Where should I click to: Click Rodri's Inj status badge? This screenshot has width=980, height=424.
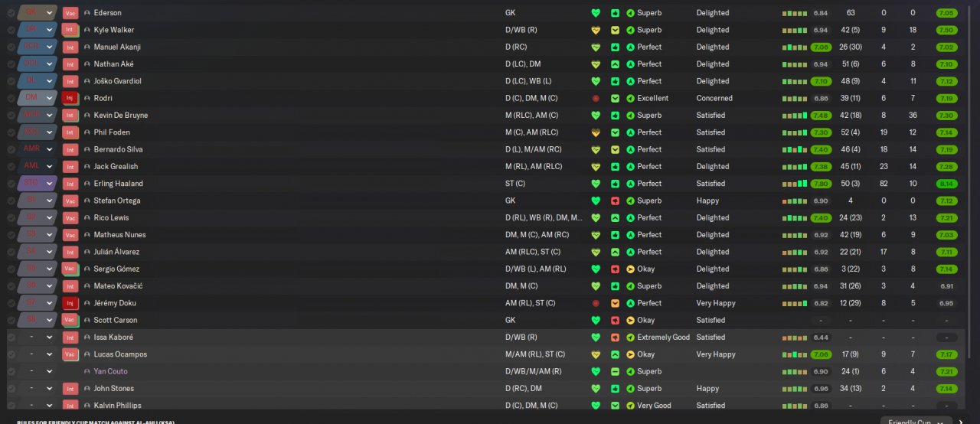pyautogui.click(x=70, y=98)
